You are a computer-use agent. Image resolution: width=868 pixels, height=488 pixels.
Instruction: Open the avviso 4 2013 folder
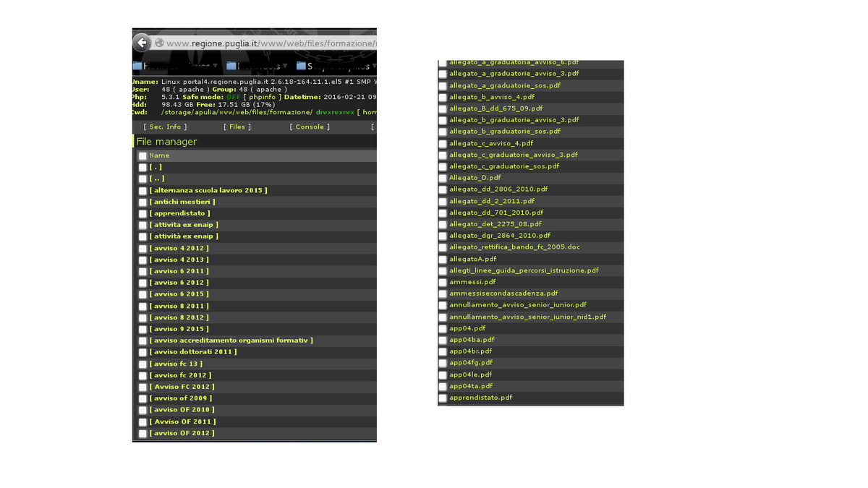coord(179,260)
